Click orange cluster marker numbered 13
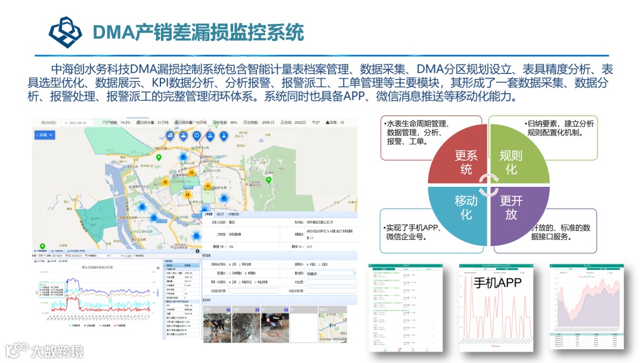The image size is (644, 363). coord(191,173)
